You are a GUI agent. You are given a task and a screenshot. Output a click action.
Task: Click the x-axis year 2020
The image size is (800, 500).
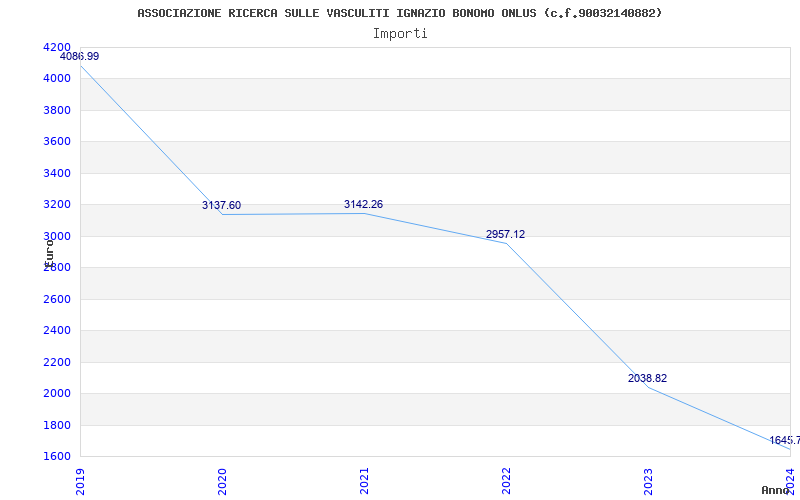click(x=222, y=482)
